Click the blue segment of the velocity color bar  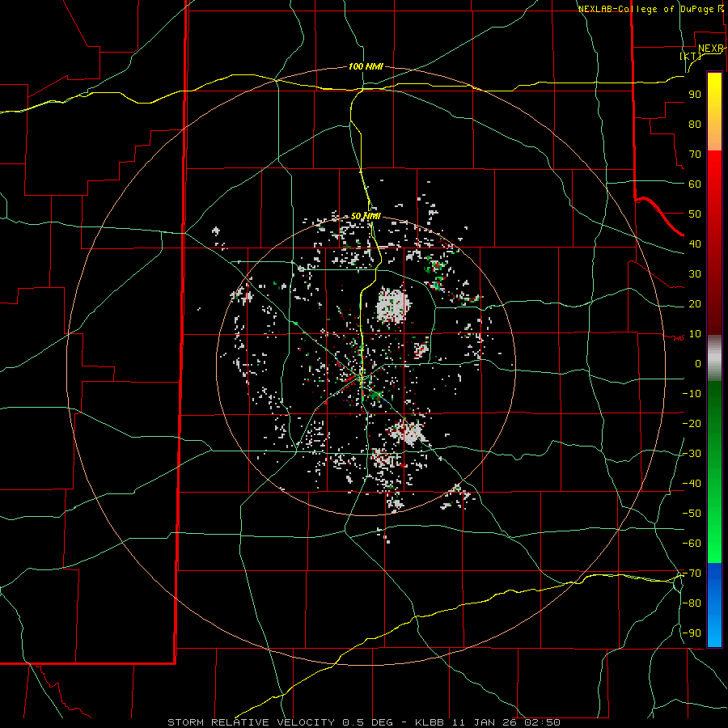(x=714, y=605)
